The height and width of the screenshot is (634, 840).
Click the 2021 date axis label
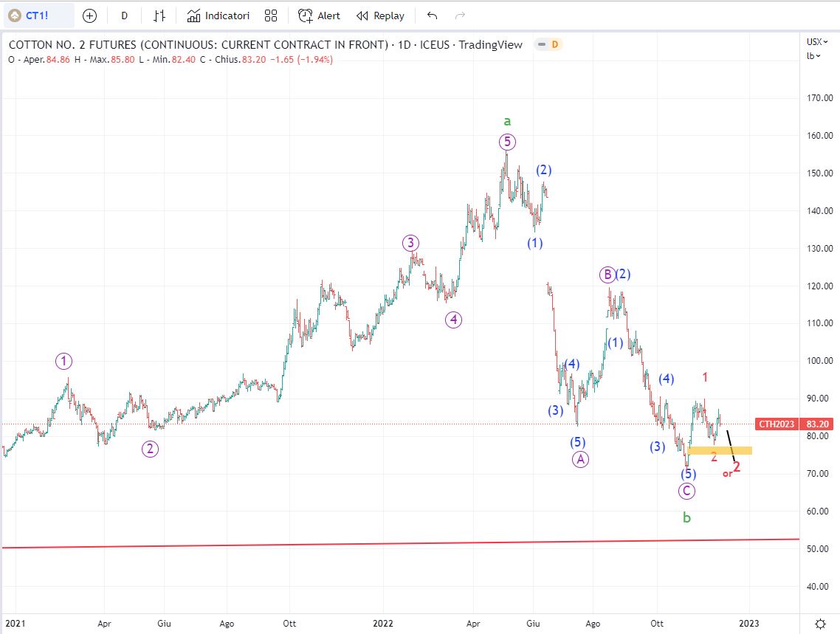(x=15, y=623)
